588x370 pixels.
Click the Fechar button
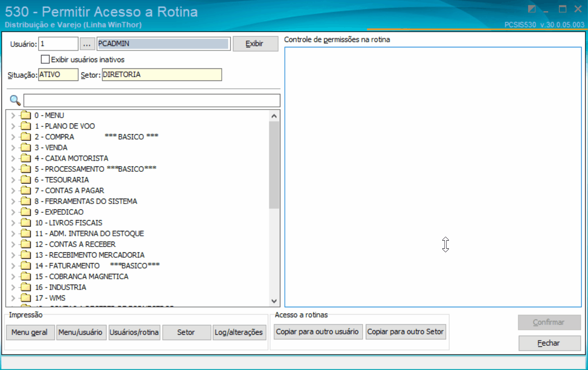click(550, 343)
